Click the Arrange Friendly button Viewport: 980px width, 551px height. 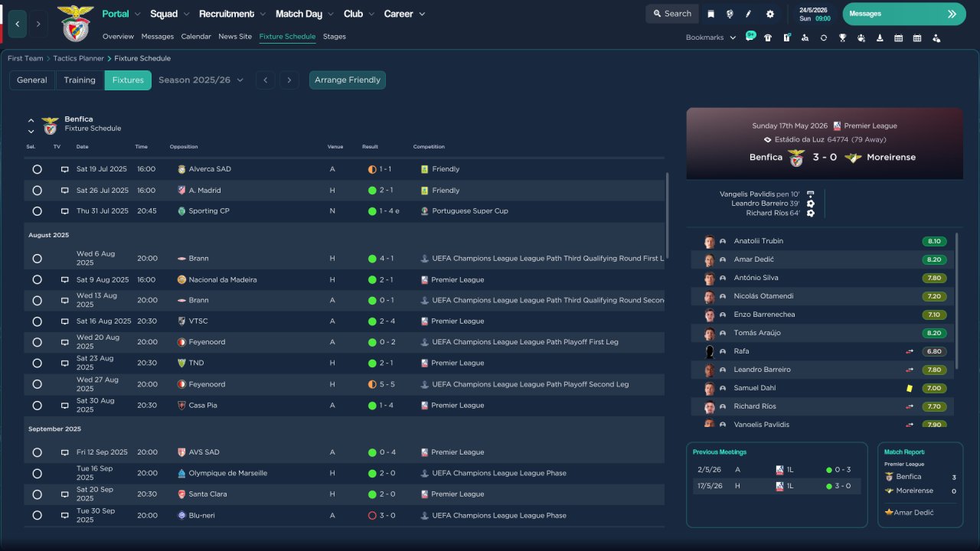click(x=348, y=80)
